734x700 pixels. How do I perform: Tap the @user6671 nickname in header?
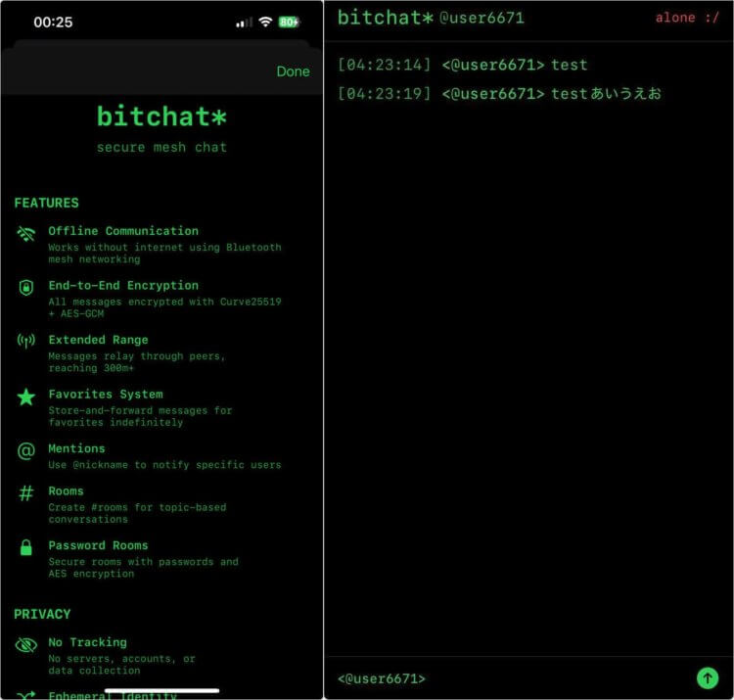click(x=482, y=19)
